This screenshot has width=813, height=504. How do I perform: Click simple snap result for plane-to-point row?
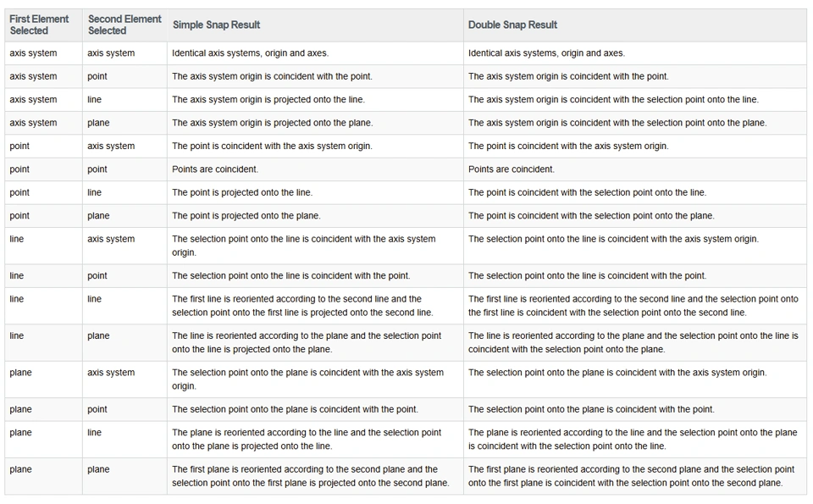tap(295, 409)
